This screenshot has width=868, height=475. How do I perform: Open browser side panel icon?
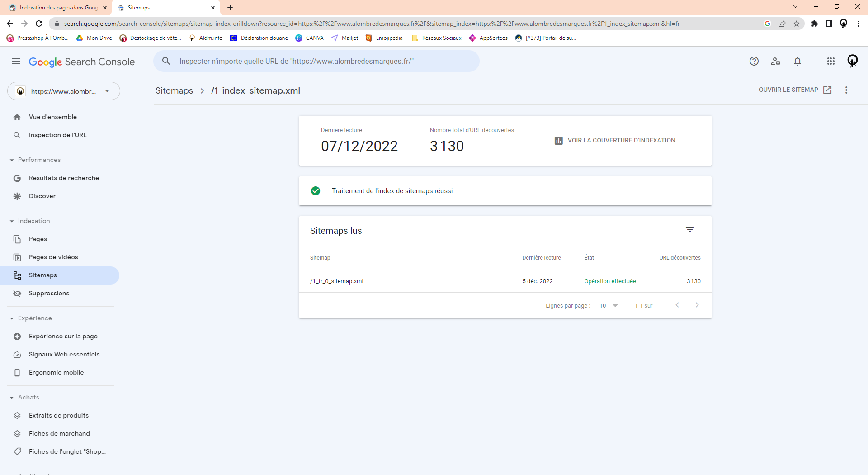click(829, 24)
